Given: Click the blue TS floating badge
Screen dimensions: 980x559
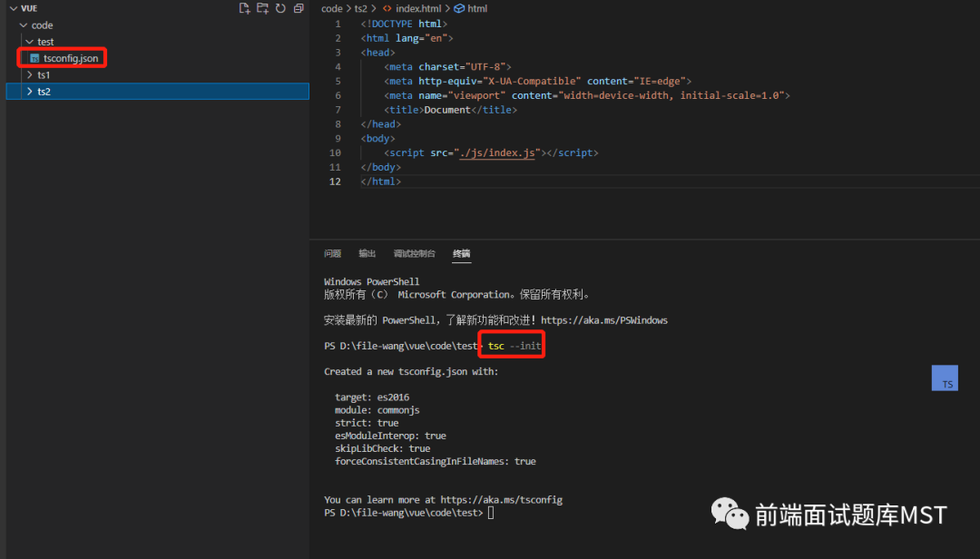Looking at the screenshot, I should pyautogui.click(x=945, y=378).
